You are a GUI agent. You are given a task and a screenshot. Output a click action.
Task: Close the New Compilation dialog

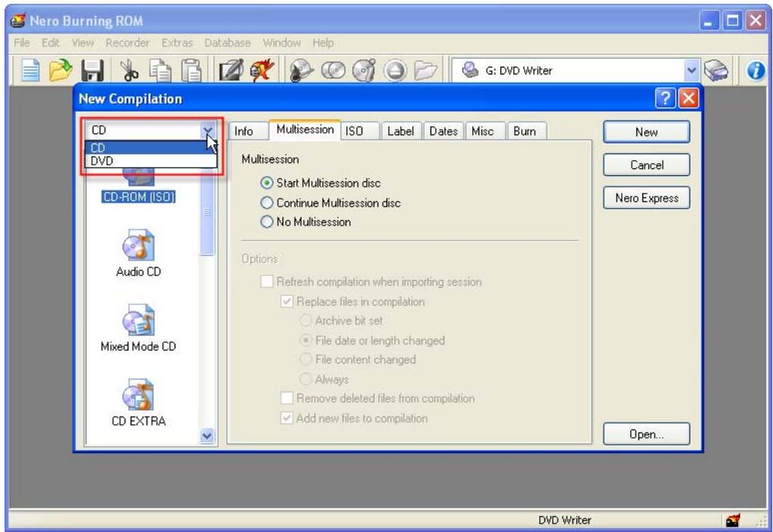[x=689, y=99]
